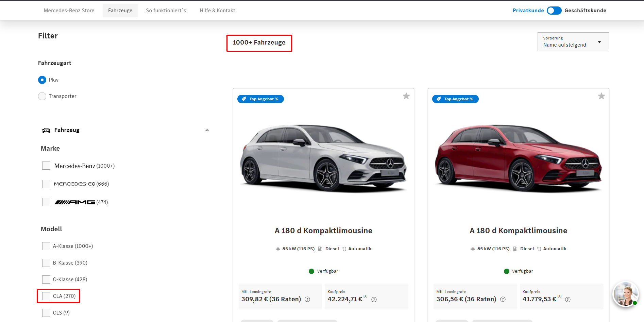Open the Sortierung dropdown
Image resolution: width=644 pixels, height=322 pixels.
[x=573, y=42]
